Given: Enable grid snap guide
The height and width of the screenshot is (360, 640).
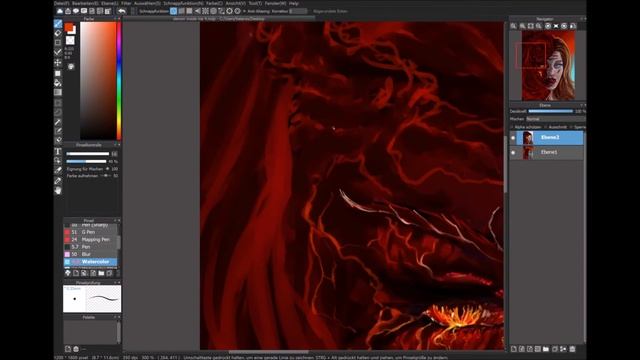Looking at the screenshot, I should click(x=189, y=11).
